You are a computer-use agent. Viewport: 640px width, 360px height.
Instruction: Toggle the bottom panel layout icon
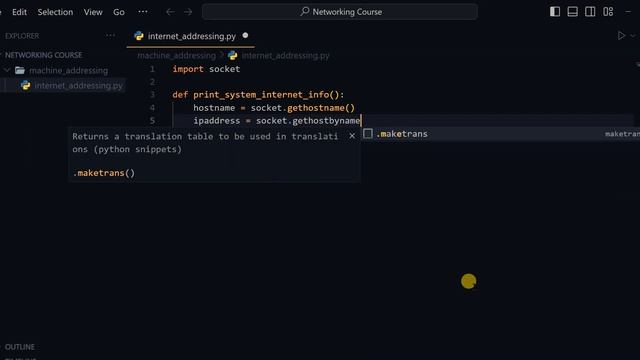pyautogui.click(x=573, y=12)
